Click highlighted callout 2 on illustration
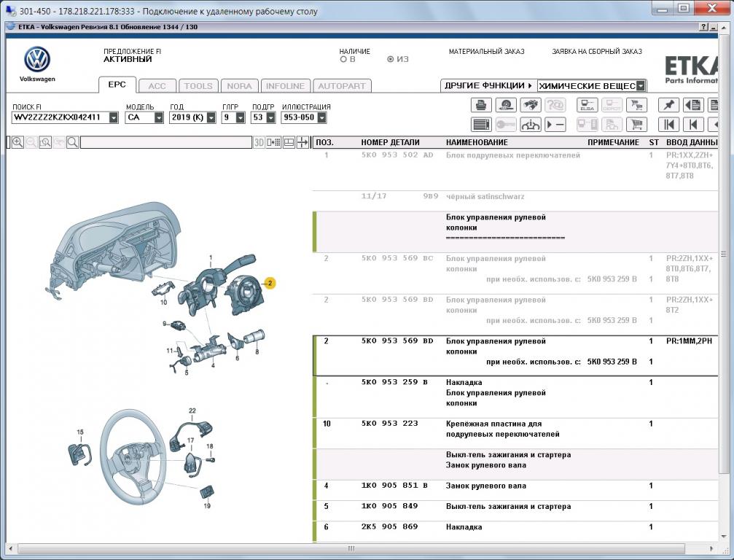This screenshot has width=734, height=560. (270, 283)
